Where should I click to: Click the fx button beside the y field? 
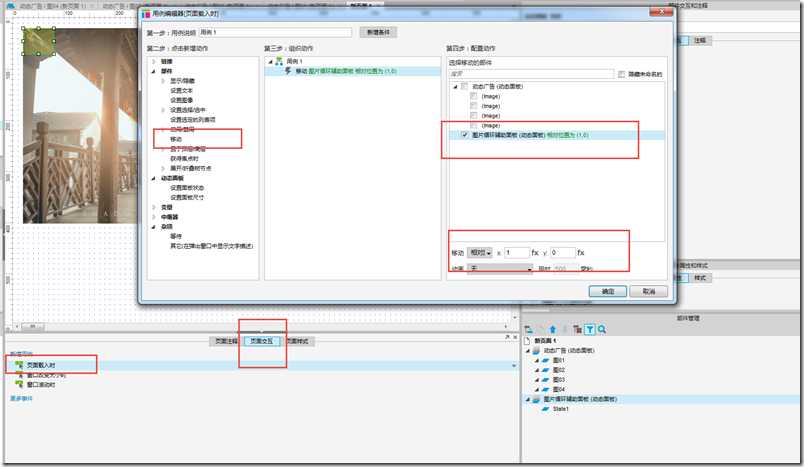(x=580, y=253)
